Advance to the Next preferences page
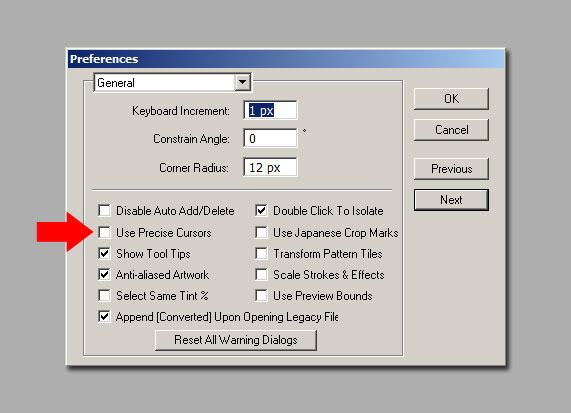Screen dimensions: 571x413 click(x=451, y=200)
